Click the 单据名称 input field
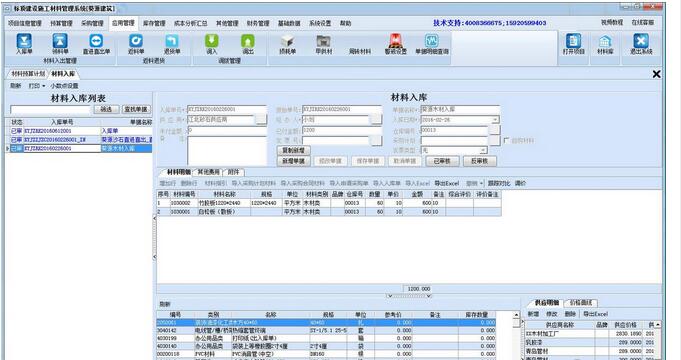This screenshot has height=360, width=681. [460, 109]
